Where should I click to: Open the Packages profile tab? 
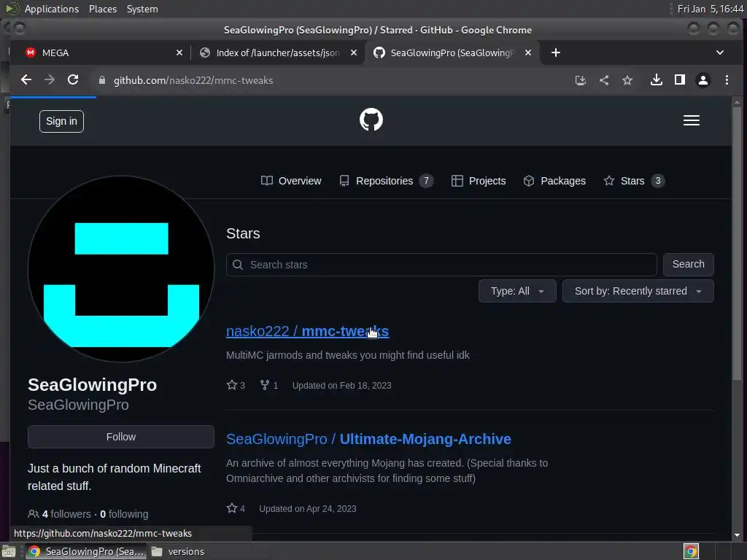click(x=554, y=181)
